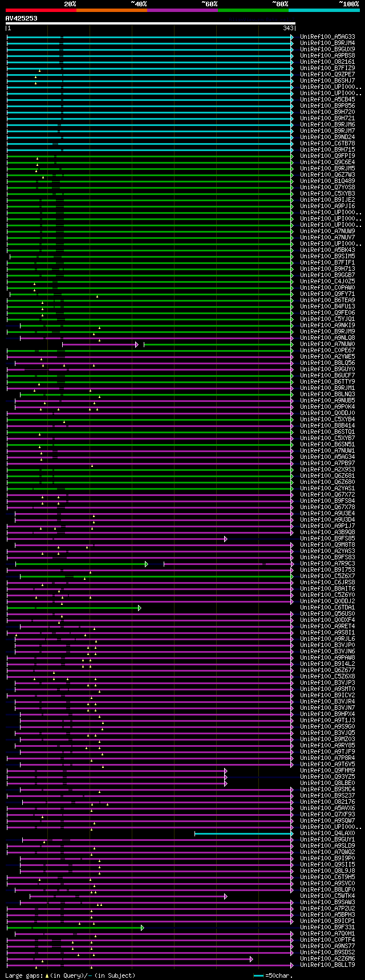Select hit label UniRef100_B8LNQ3
365x980 pixels.
(x=327, y=395)
